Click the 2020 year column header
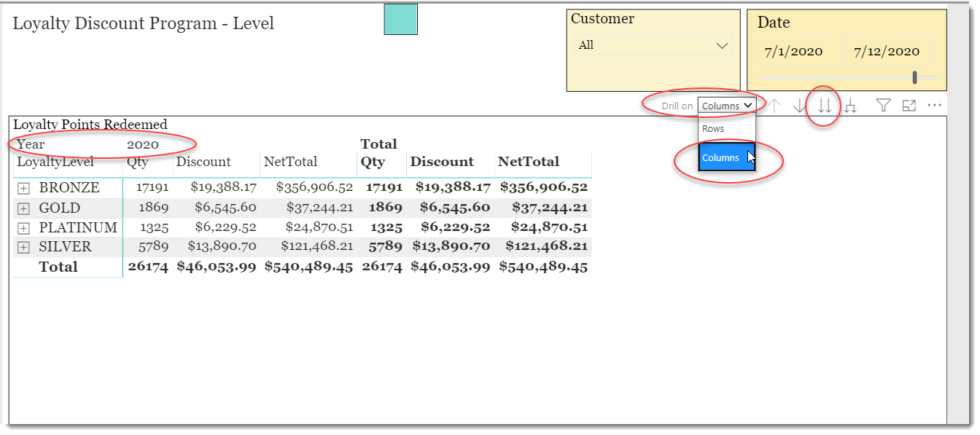 click(x=143, y=144)
